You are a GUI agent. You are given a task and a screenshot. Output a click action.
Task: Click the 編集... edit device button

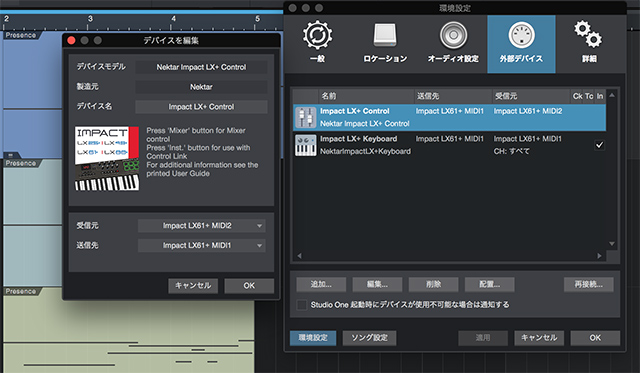(x=377, y=284)
